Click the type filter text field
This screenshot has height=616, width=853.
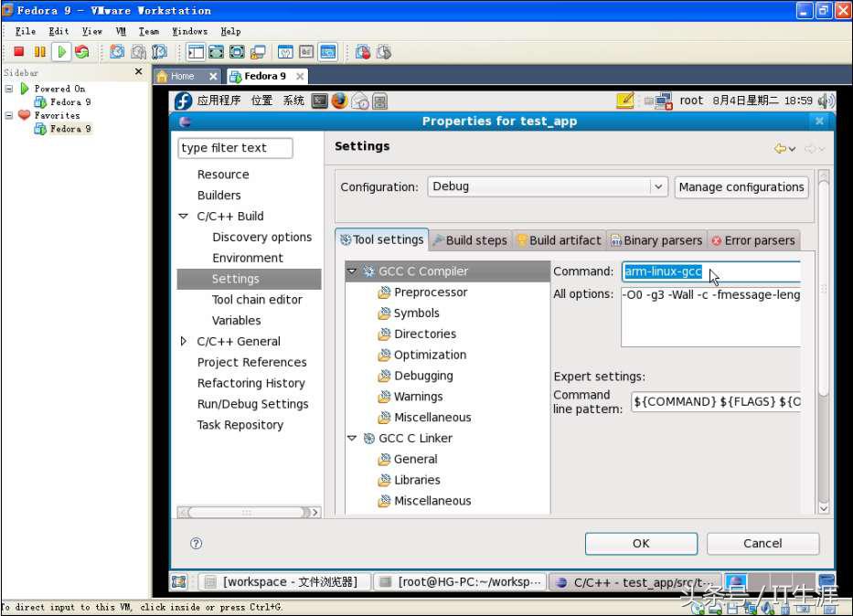(x=235, y=148)
